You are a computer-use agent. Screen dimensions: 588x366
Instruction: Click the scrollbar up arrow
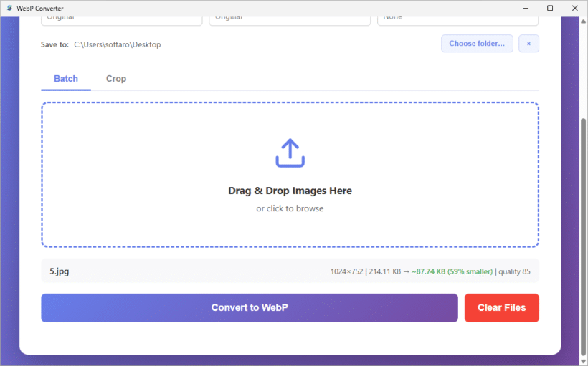pyautogui.click(x=583, y=21)
